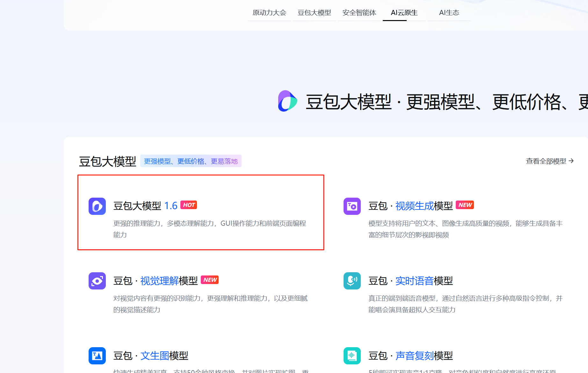Click the NEW badge on 视觉理解模型
588x373 pixels.
click(x=210, y=280)
